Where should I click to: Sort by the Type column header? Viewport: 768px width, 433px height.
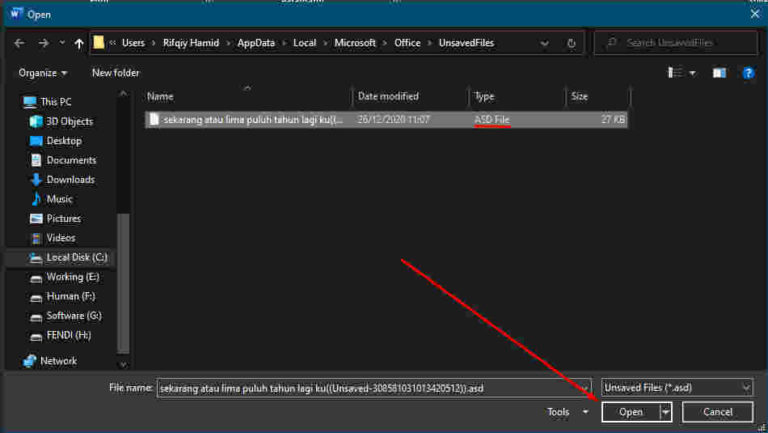pyautogui.click(x=484, y=96)
